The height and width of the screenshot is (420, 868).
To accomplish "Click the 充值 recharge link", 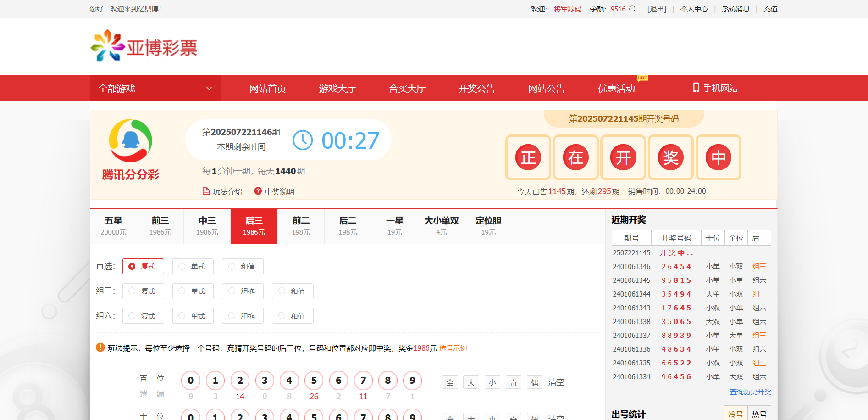I will click(770, 9).
